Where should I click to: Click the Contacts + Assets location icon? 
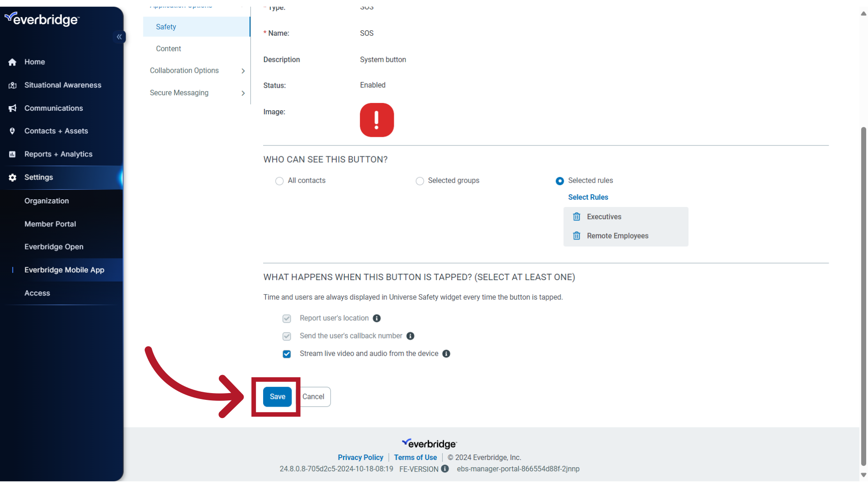(x=12, y=131)
